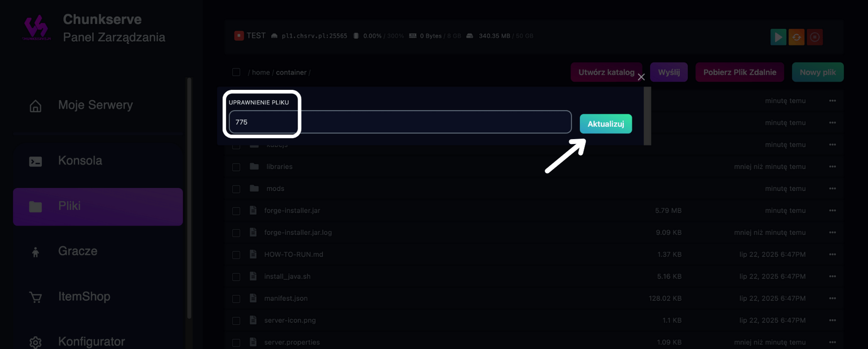Click the home breadcrumb link
Screen dimensions: 868x349
(261, 72)
